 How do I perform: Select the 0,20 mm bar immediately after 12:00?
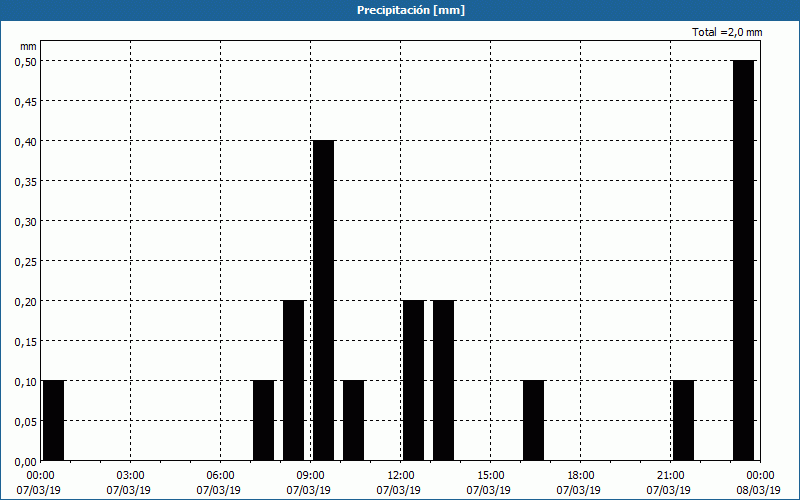[x=413, y=381]
